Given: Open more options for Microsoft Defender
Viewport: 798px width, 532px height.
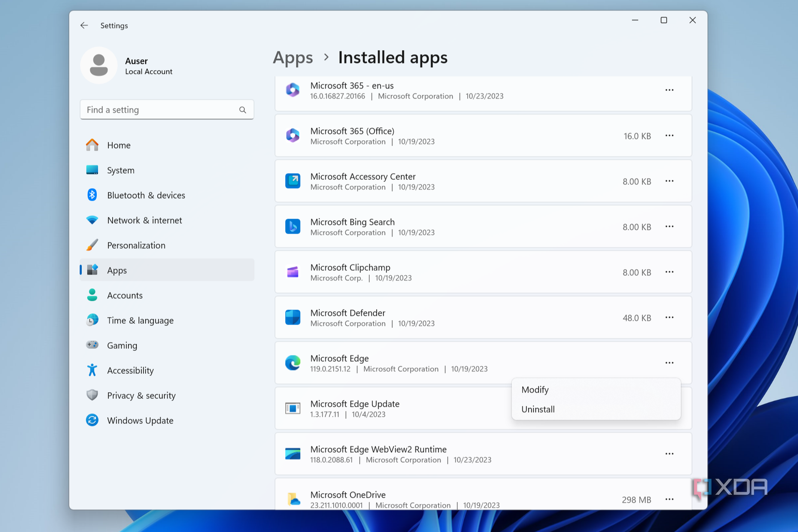Looking at the screenshot, I should coord(669,318).
